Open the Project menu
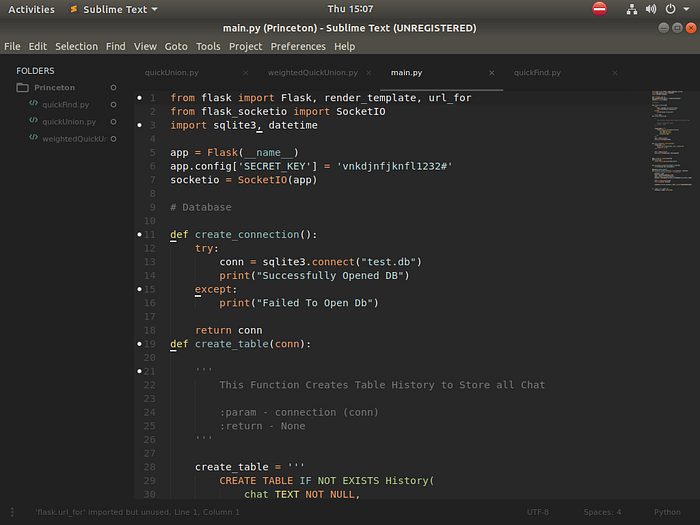The height and width of the screenshot is (525, 700). (x=246, y=46)
